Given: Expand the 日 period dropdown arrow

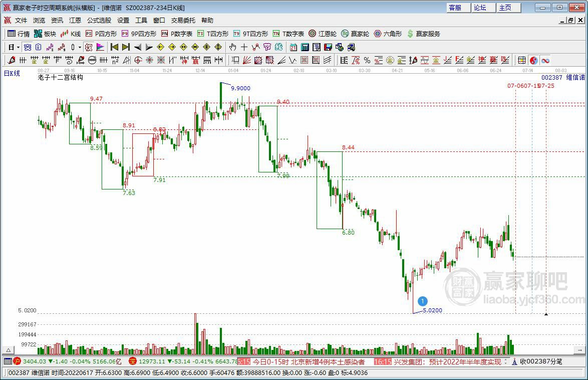Looking at the screenshot, I should (x=18, y=47).
